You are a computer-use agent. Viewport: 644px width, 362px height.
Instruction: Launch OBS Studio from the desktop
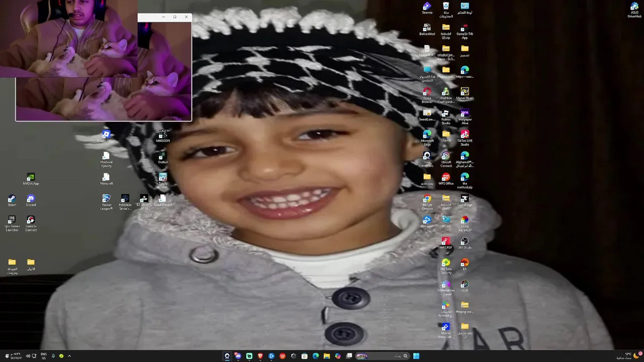coord(464,243)
